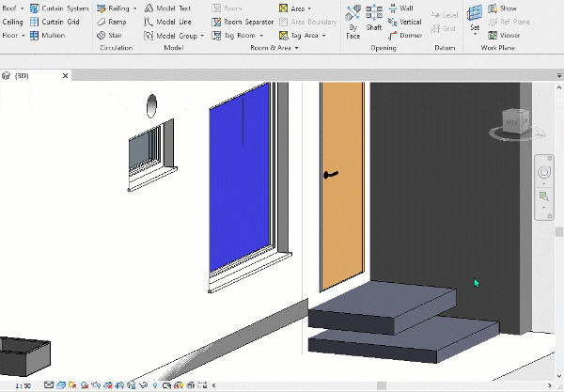Image resolution: width=564 pixels, height=392 pixels.
Task: Toggle the Shadows off icon
Action: (85, 385)
